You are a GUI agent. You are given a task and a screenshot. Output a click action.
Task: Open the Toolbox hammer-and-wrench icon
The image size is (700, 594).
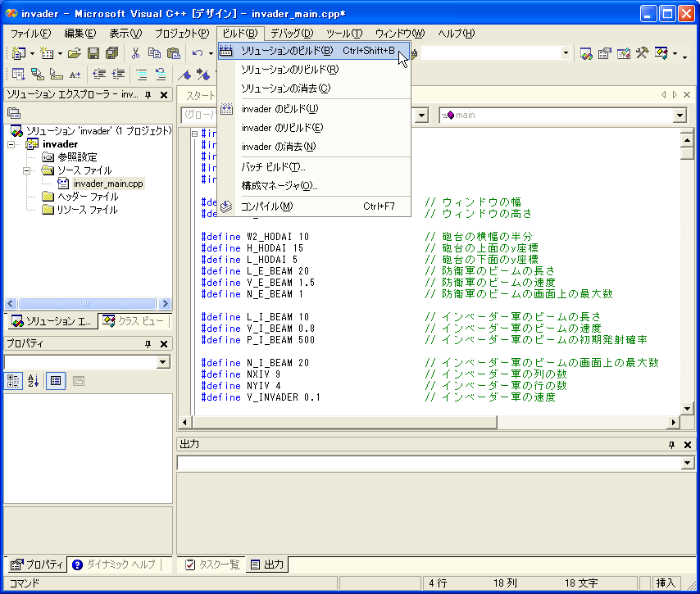coord(642,53)
